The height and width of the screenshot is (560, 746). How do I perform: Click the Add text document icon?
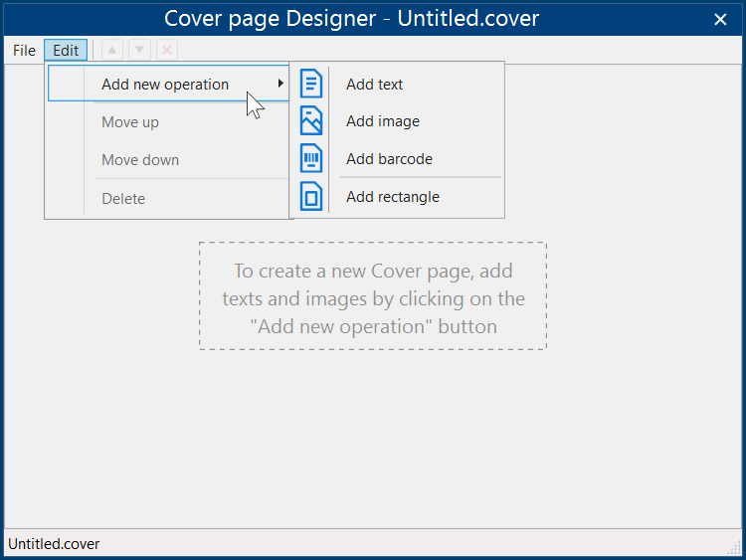coord(311,84)
